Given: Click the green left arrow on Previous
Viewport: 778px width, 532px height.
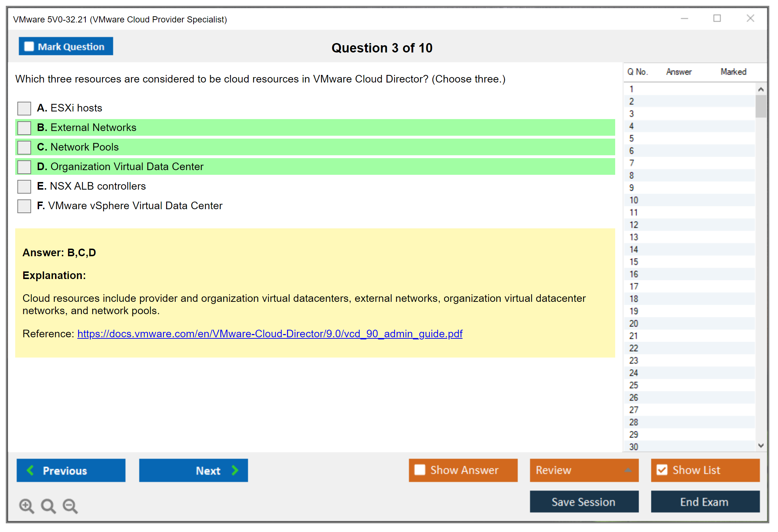Looking at the screenshot, I should [31, 470].
